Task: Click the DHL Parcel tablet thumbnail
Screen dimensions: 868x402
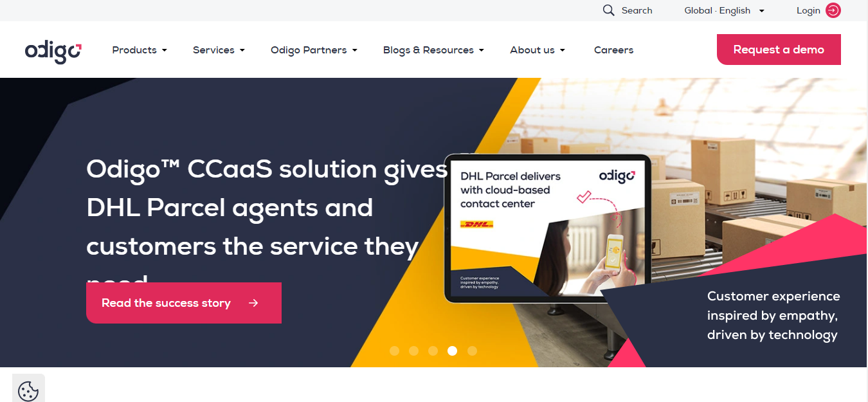Action: pos(548,228)
